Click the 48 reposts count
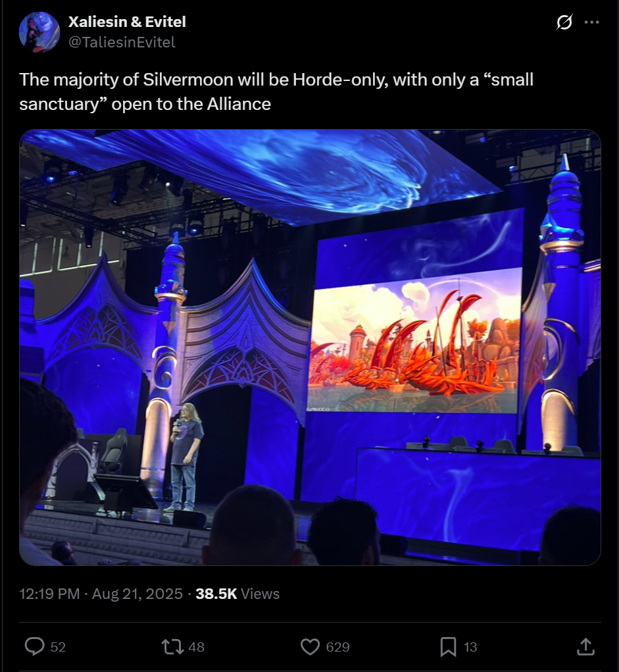Viewport: 619px width, 672px height. (196, 647)
